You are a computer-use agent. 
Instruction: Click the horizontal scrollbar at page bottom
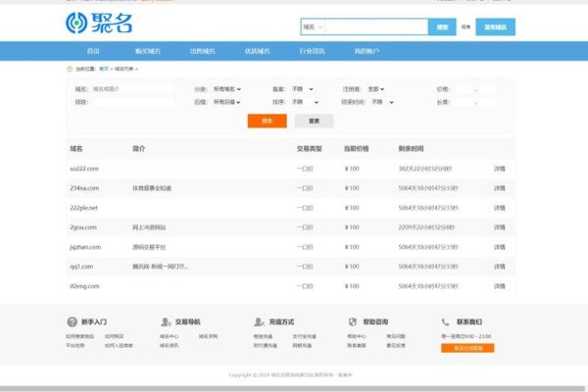[292, 389]
